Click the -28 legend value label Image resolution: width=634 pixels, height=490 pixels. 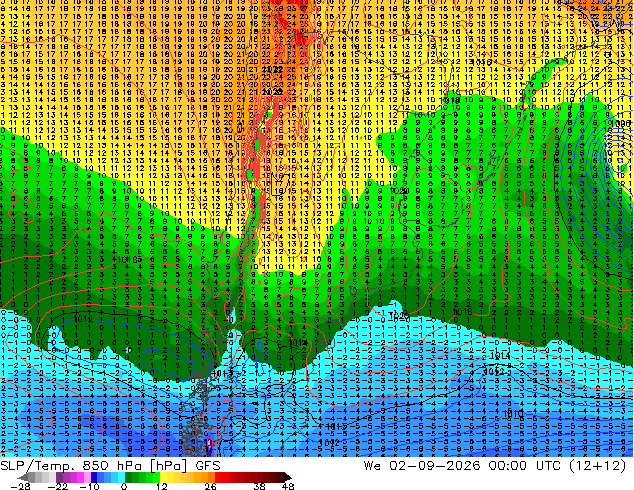[21, 486]
